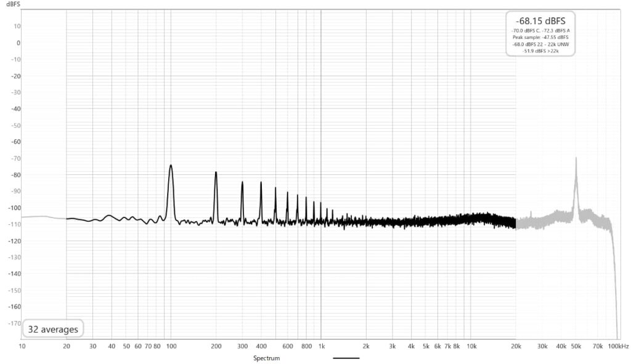Click the 100kHz frequency axis label
The width and height of the screenshot is (631, 364).
point(617,347)
